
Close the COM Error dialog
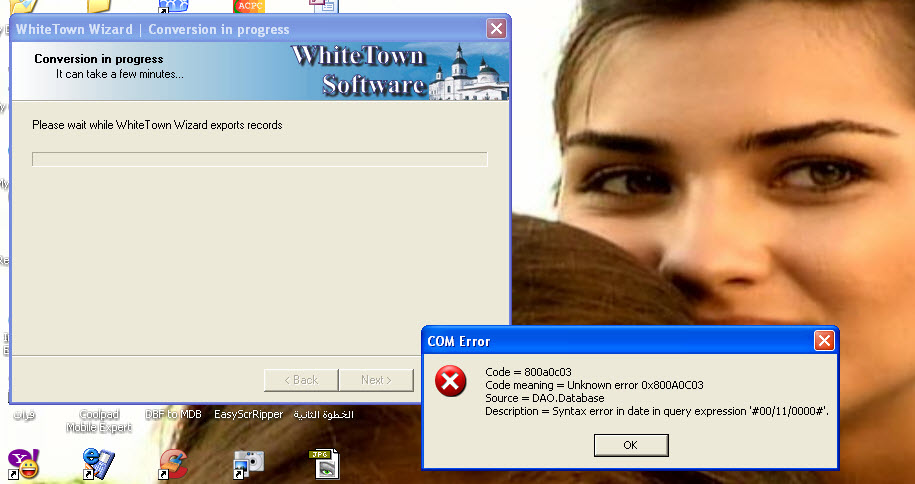coord(824,341)
